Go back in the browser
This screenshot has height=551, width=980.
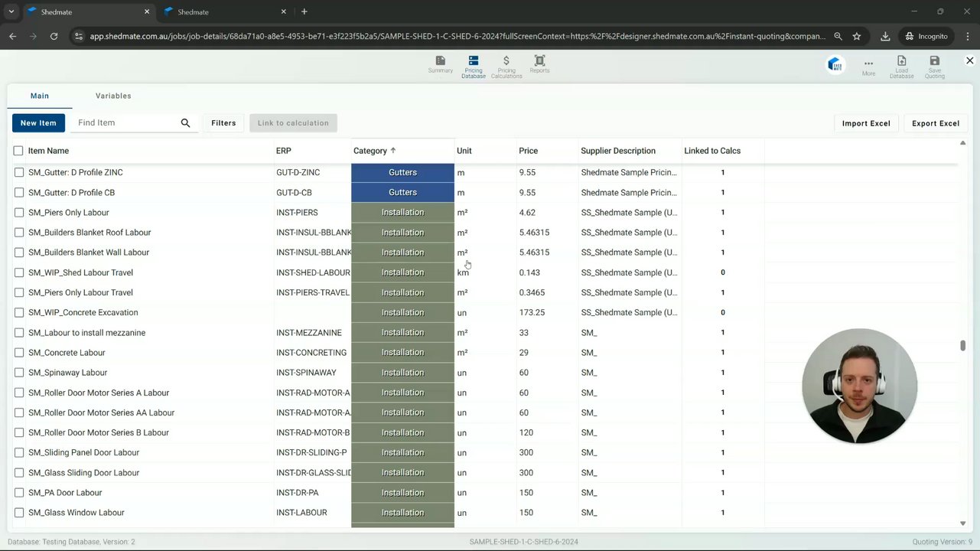pyautogui.click(x=13, y=36)
